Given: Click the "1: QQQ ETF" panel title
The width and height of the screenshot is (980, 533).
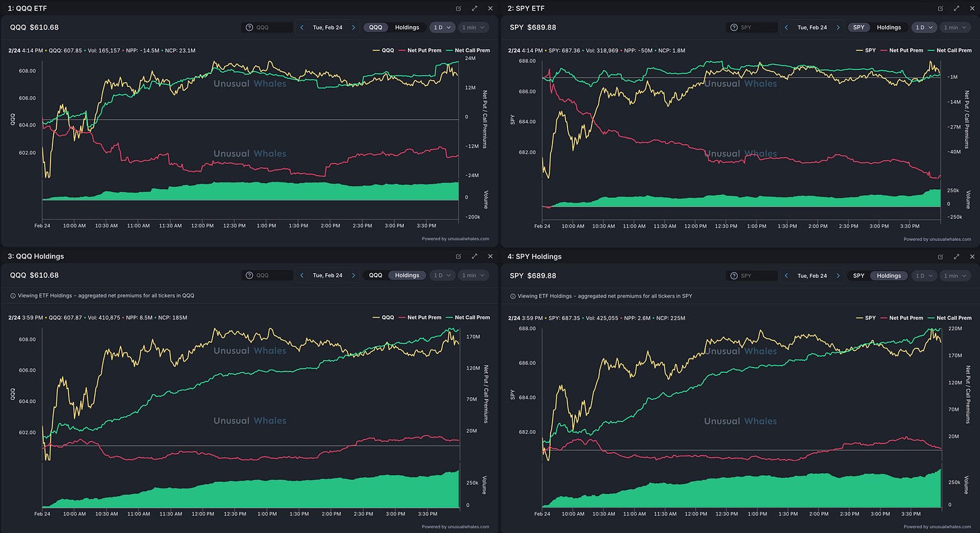Looking at the screenshot, I should tap(27, 8).
